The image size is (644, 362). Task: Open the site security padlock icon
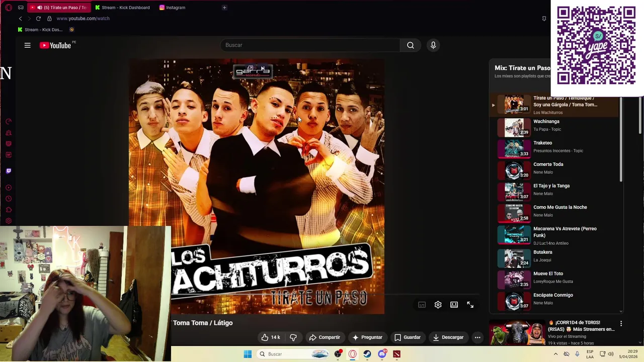[x=49, y=19]
